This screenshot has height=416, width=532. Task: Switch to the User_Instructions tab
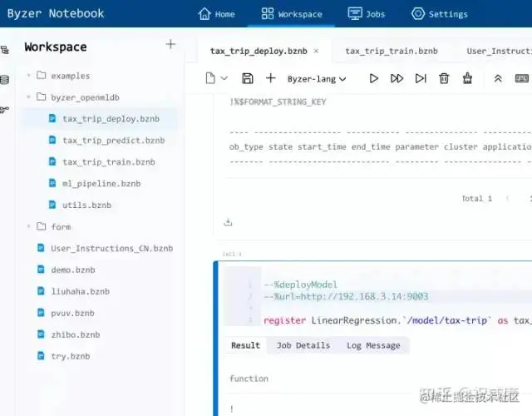pos(499,51)
